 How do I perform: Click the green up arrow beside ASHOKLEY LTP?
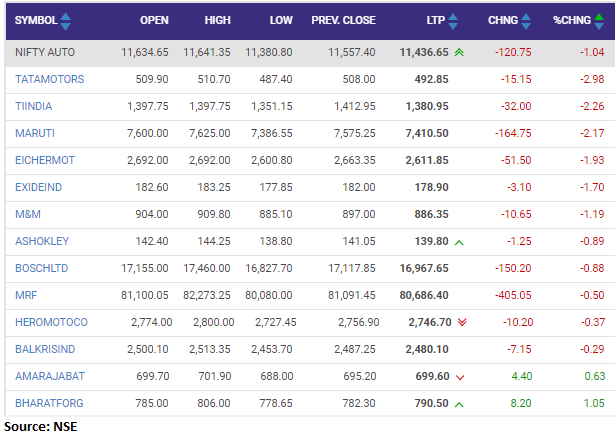(459, 241)
